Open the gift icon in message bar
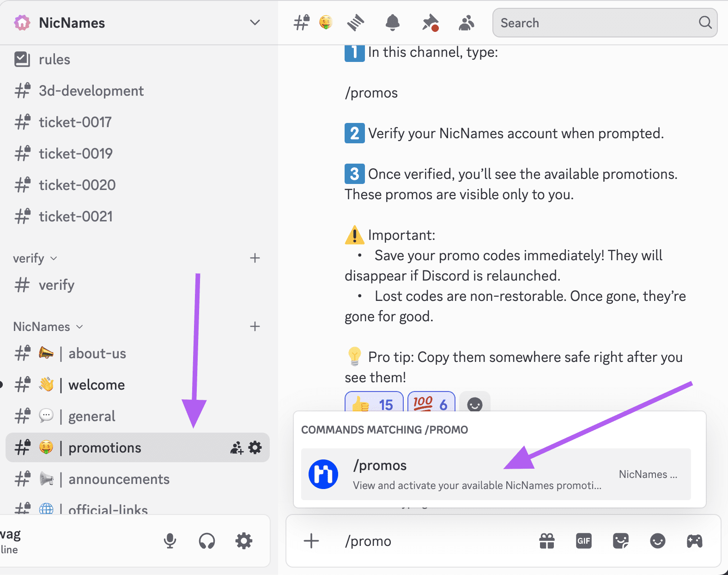Viewport: 728px width, 575px height. [x=547, y=541]
